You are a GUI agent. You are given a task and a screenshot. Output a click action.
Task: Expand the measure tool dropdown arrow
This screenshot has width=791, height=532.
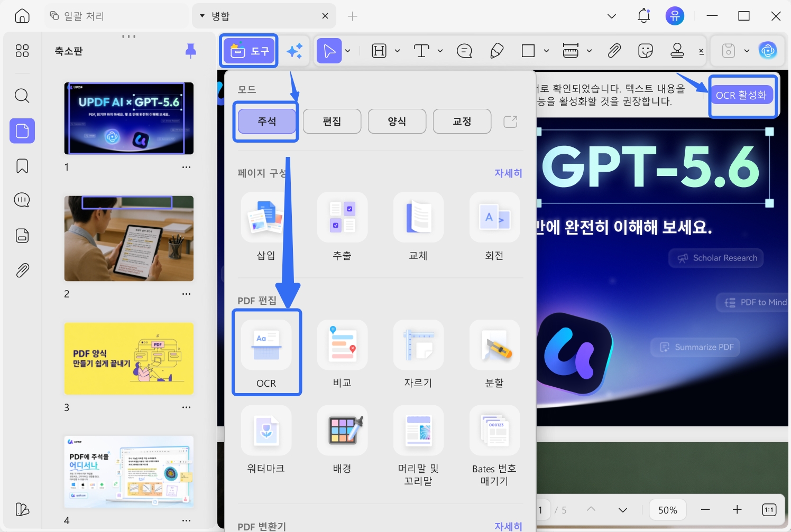[x=589, y=51]
